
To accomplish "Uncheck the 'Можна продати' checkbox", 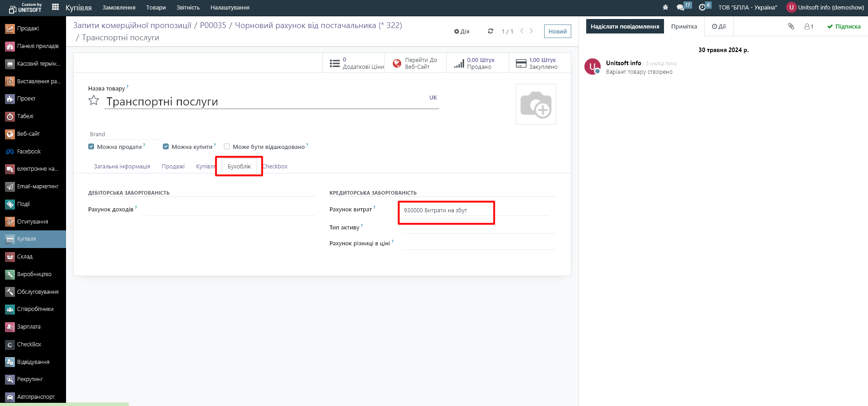I will click(91, 147).
